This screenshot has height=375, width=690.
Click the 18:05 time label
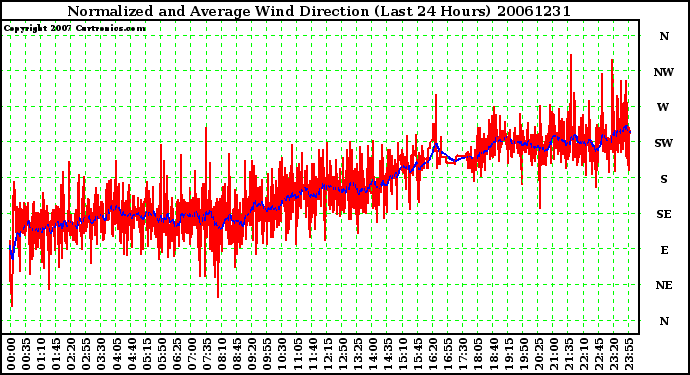point(478,354)
